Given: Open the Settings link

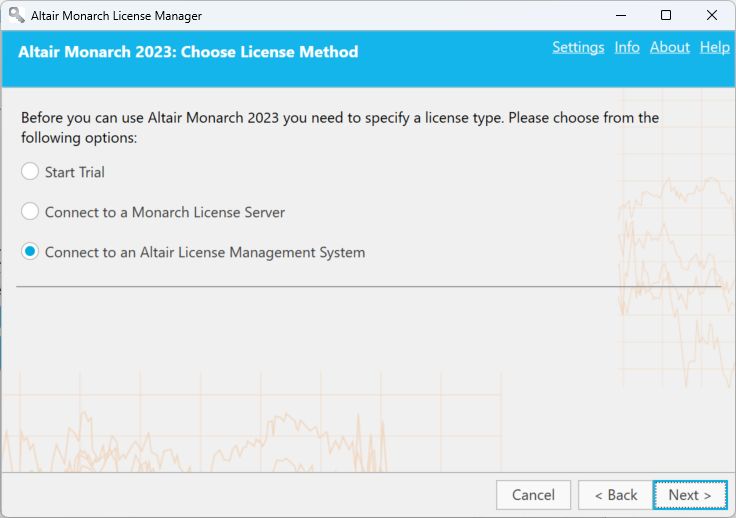Looking at the screenshot, I should [x=578, y=47].
